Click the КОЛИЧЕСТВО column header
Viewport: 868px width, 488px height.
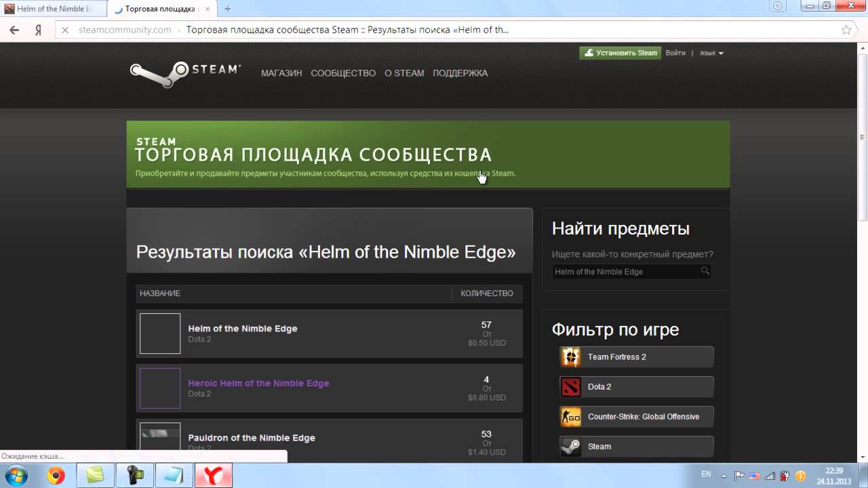487,293
